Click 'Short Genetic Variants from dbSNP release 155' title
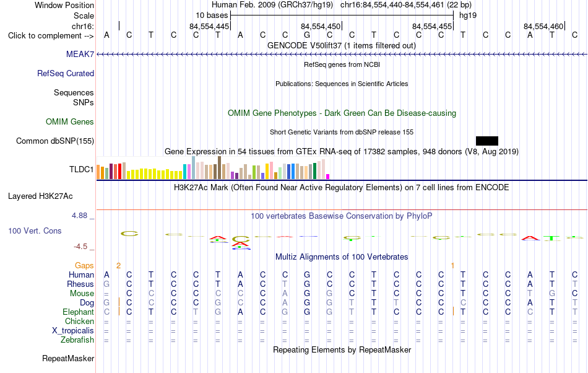Viewport: 588px width, 373px height. (x=342, y=132)
